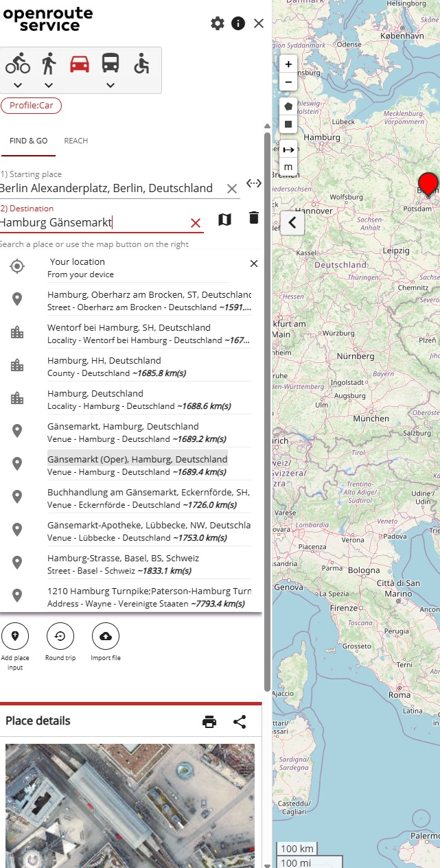Click the Import file button
The height and width of the screenshot is (868, 440).
pos(106,637)
